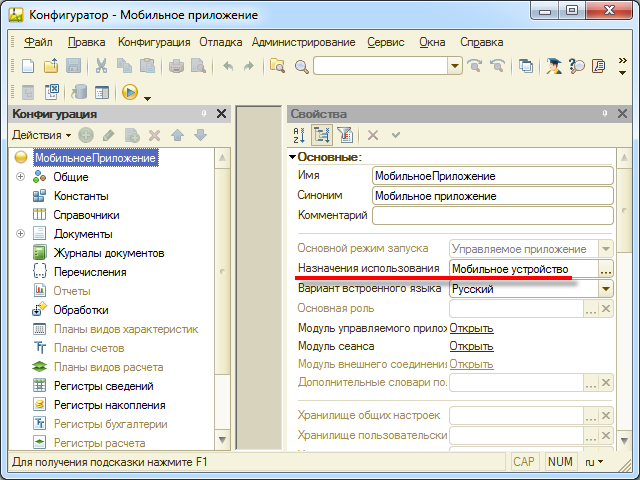Click into the Комментарий input field
Viewport: 640px width, 480px height.
point(493,215)
